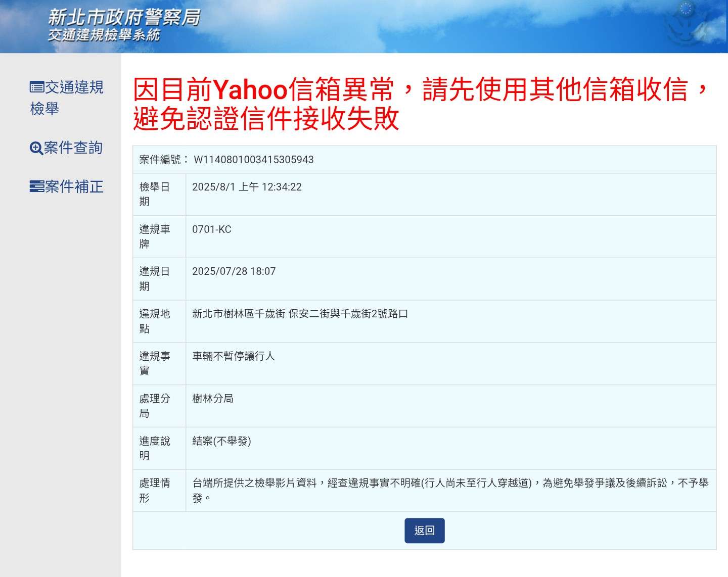Click the 進度說明 row label
The image size is (728, 577).
[x=155, y=448]
